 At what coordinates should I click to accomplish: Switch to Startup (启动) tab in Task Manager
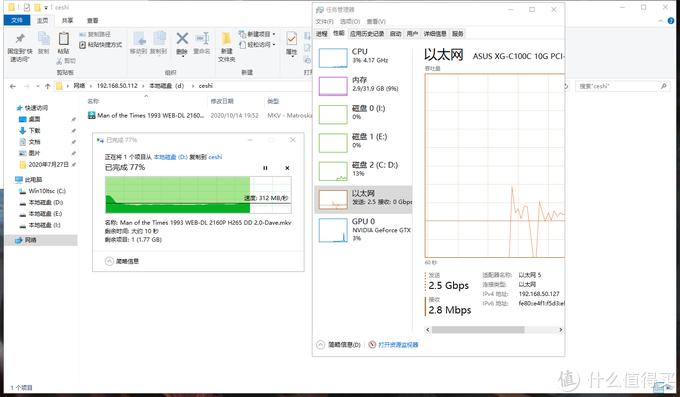pos(396,34)
